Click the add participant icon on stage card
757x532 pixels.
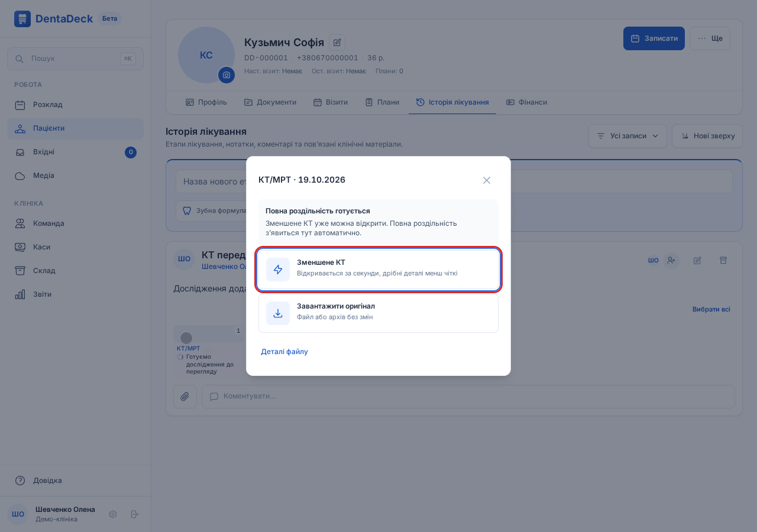[671, 260]
